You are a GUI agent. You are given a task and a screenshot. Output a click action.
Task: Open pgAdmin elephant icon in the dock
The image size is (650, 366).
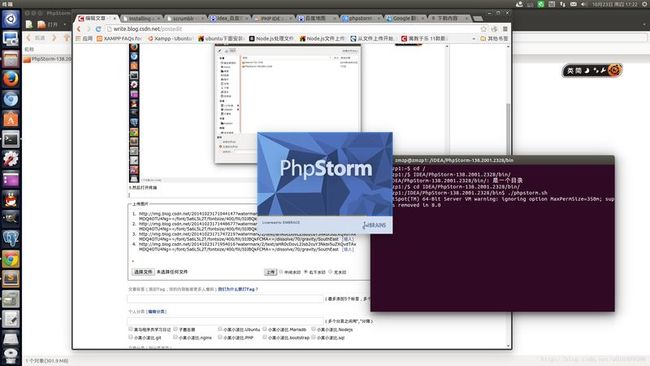click(x=10, y=239)
